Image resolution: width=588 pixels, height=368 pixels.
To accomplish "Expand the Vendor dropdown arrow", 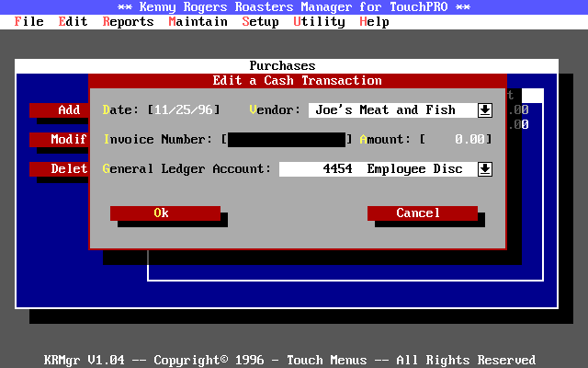I will tap(485, 110).
